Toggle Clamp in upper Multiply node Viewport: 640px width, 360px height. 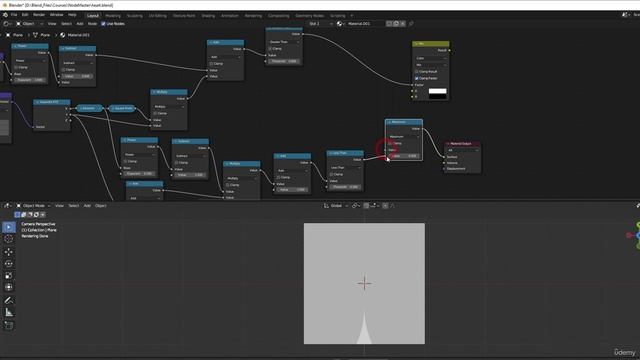pyautogui.click(x=155, y=113)
